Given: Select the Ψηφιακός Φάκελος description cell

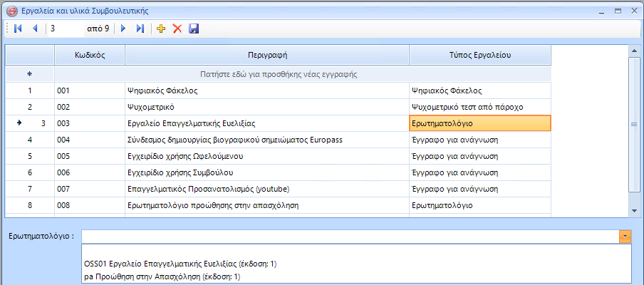Looking at the screenshot, I should click(x=267, y=90).
